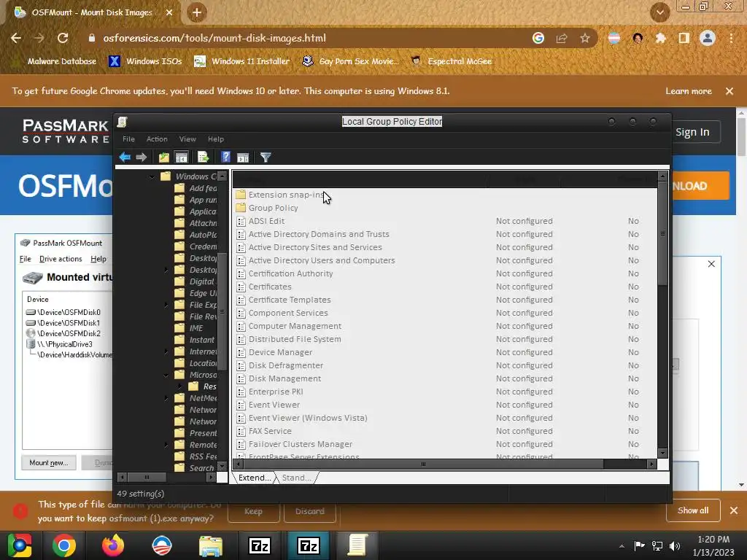Open File Explorer from the taskbar

(x=211, y=545)
